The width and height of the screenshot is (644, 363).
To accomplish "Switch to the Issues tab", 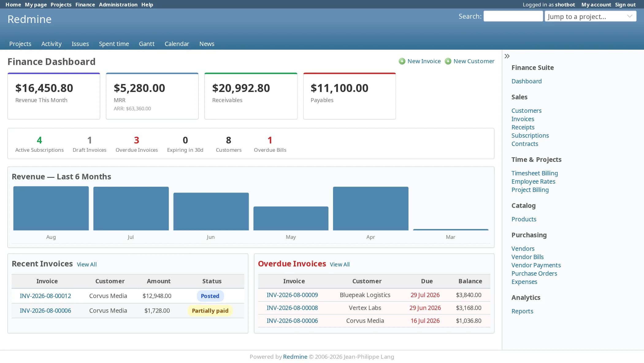I will (x=80, y=44).
